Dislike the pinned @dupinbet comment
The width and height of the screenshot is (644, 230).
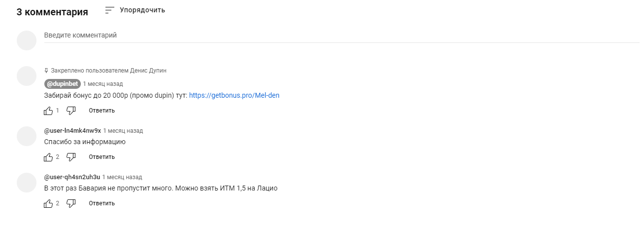pyautogui.click(x=71, y=111)
